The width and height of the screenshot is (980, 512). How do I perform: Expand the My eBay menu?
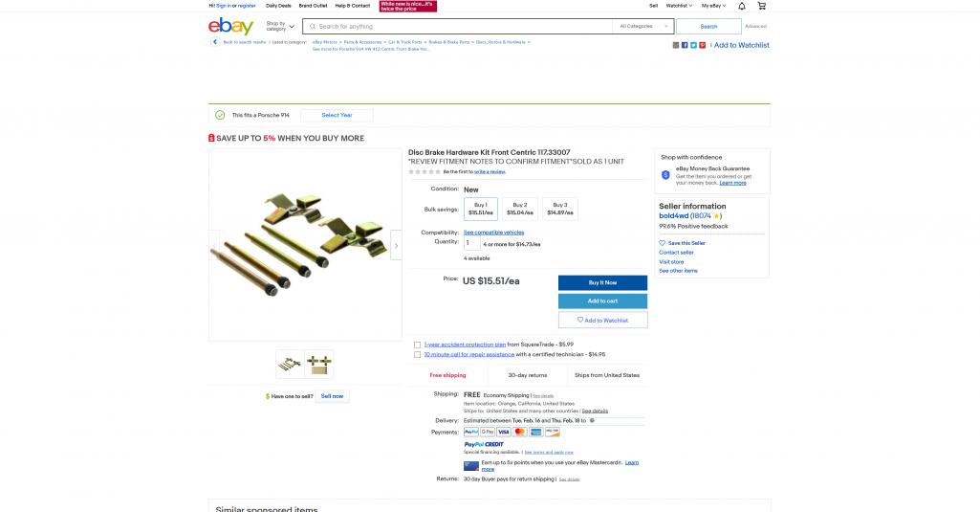[x=713, y=6]
